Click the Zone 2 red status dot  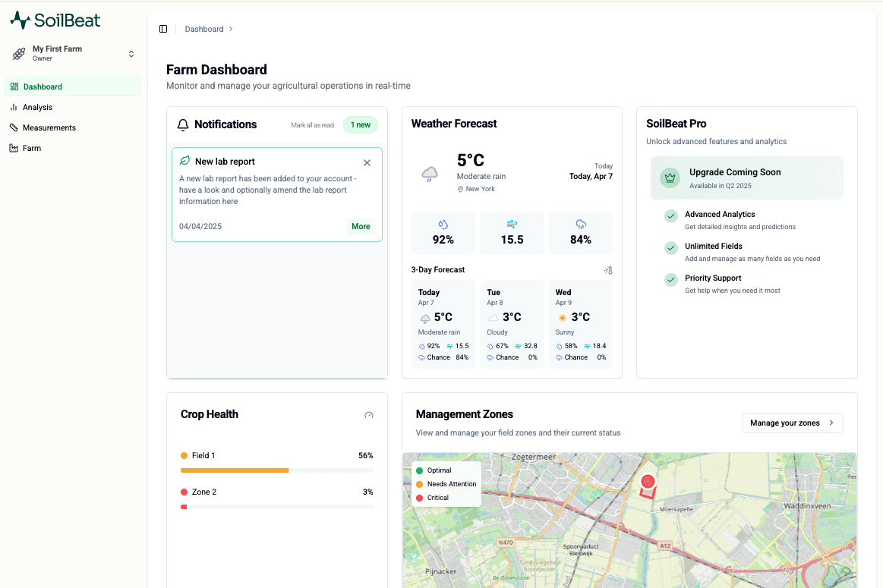(184, 492)
